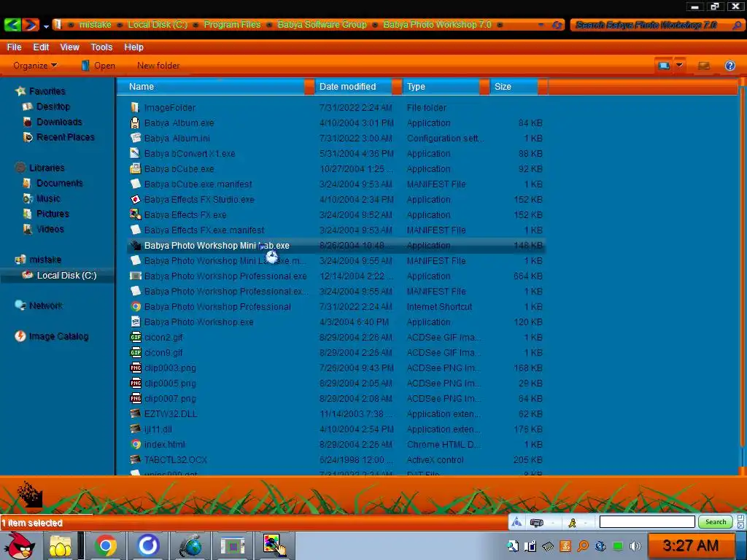Open the recent locations dropdown arrow

[46, 26]
